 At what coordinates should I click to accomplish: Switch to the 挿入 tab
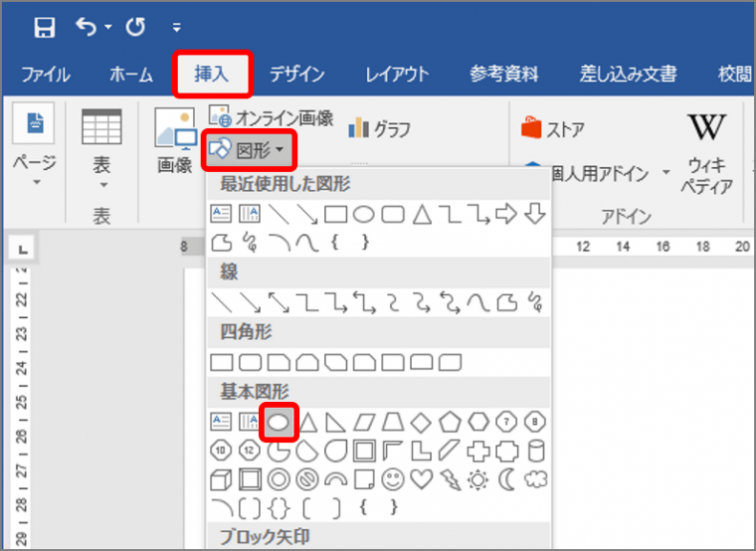(x=211, y=75)
